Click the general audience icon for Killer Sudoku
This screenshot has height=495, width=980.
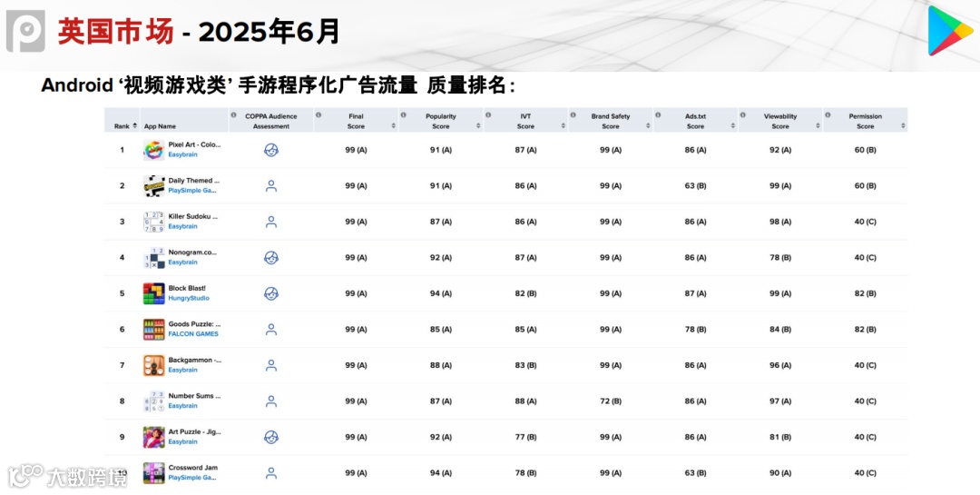point(271,222)
